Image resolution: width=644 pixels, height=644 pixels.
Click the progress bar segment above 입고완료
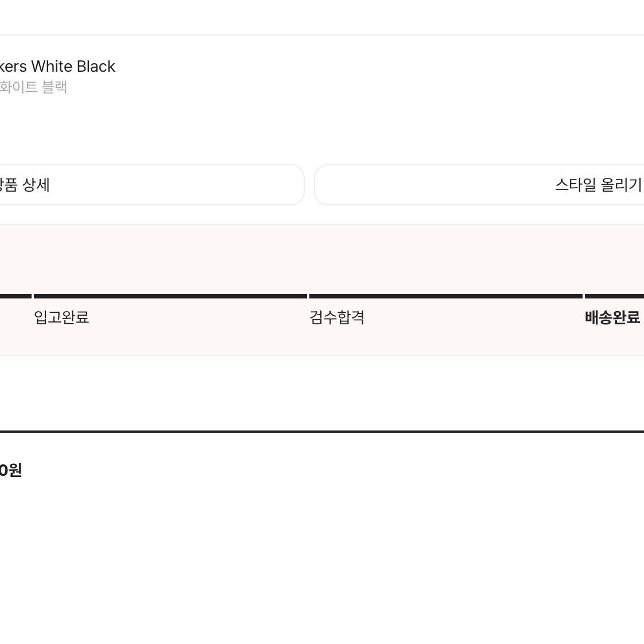pyautogui.click(x=170, y=296)
